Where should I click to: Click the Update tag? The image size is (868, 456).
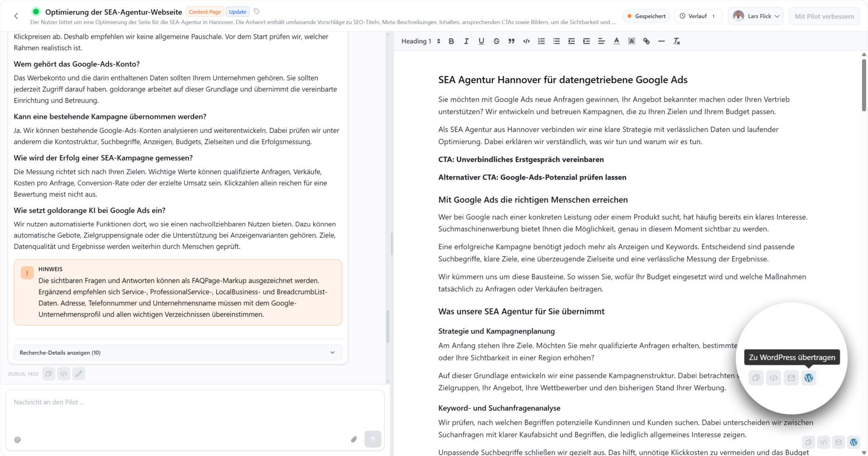[237, 12]
